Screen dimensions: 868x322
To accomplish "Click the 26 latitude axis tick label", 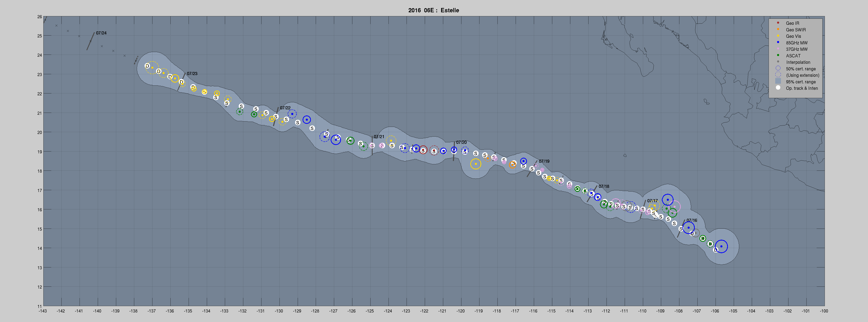I will [40, 16].
